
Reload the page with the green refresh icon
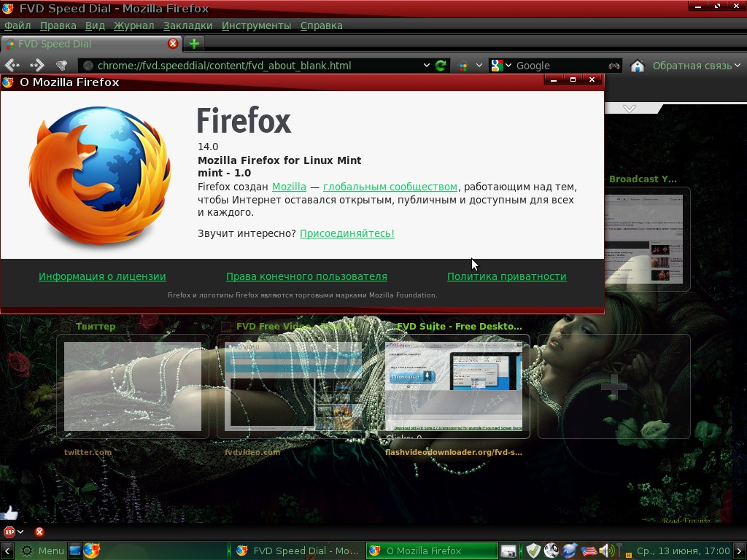click(441, 65)
